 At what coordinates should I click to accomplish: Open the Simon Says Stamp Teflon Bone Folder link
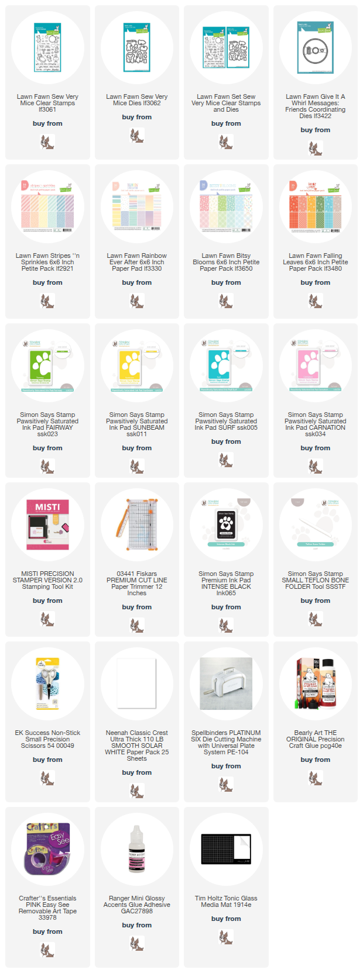(316, 580)
